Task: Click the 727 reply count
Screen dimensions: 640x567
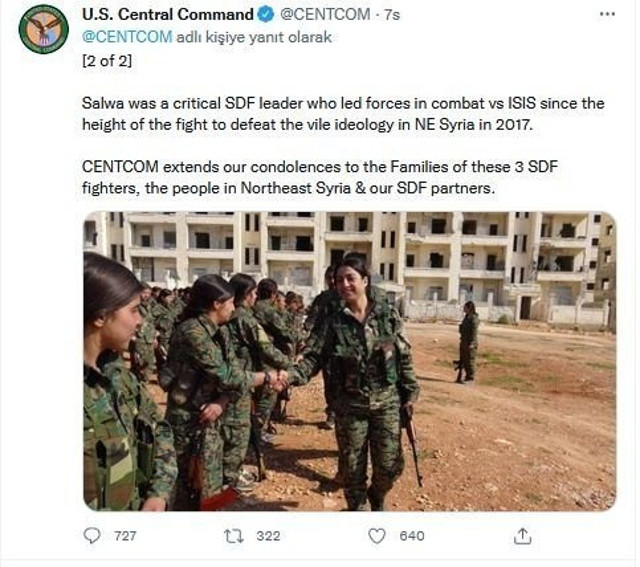Action: [x=125, y=536]
